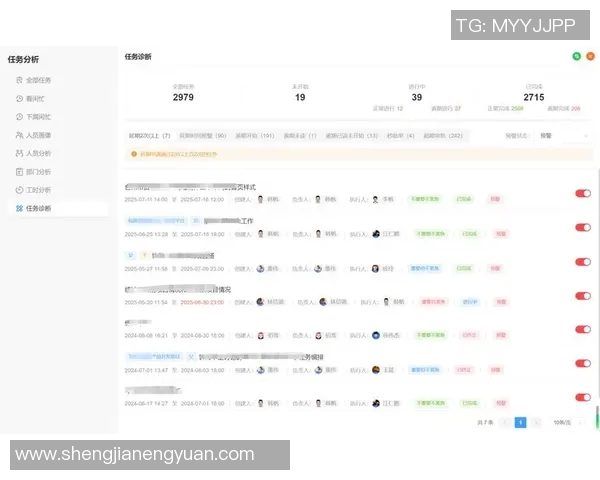The width and height of the screenshot is (600, 480).
Task: Open the tab with count (4)
Action: click(x=401, y=136)
